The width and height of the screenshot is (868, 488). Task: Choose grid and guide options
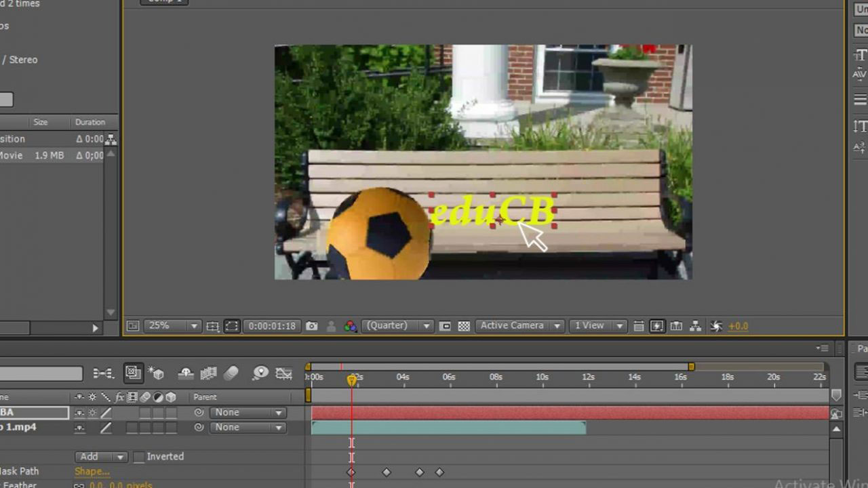[x=212, y=326]
